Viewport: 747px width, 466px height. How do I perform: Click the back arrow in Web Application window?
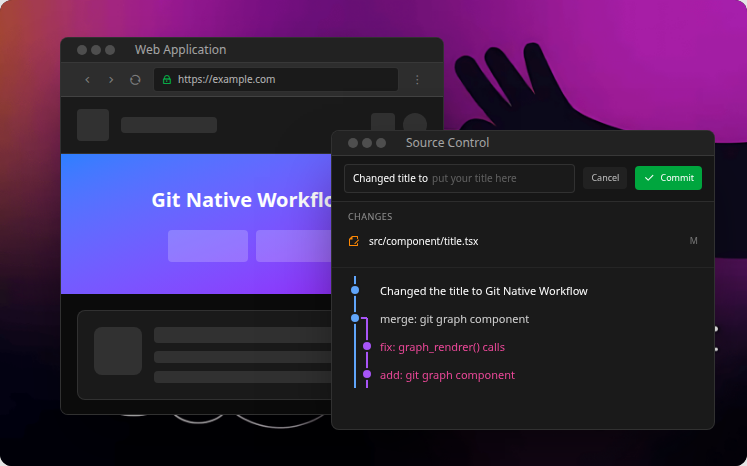87,80
